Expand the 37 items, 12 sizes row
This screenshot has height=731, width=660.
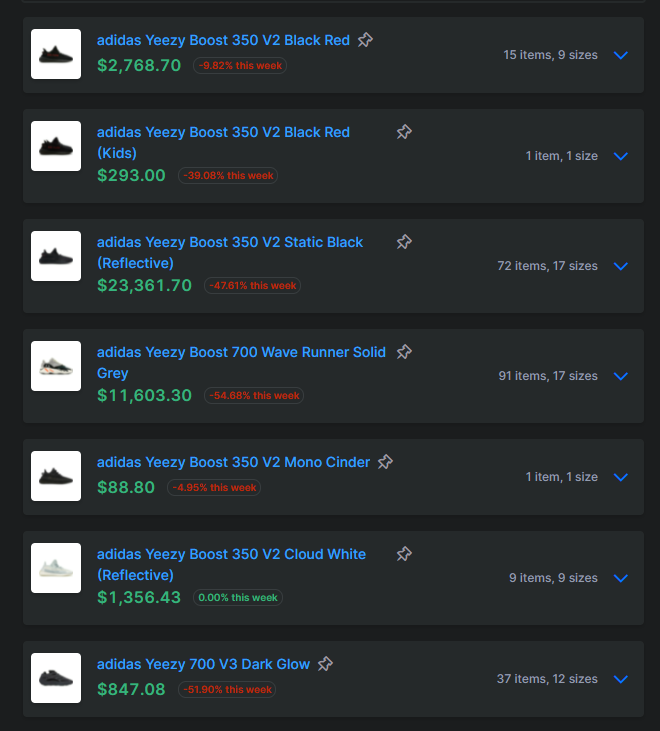tap(621, 679)
